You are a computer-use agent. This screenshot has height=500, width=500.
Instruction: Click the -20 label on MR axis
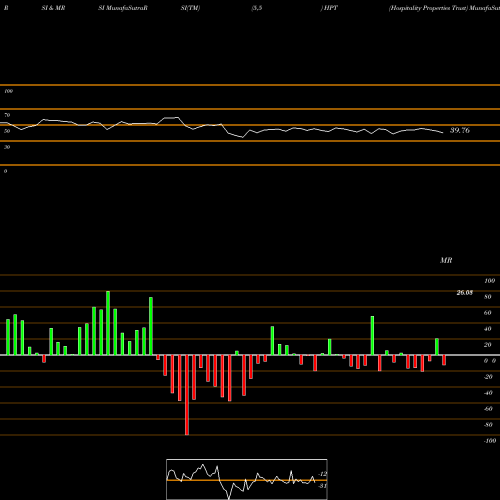[488, 377]
